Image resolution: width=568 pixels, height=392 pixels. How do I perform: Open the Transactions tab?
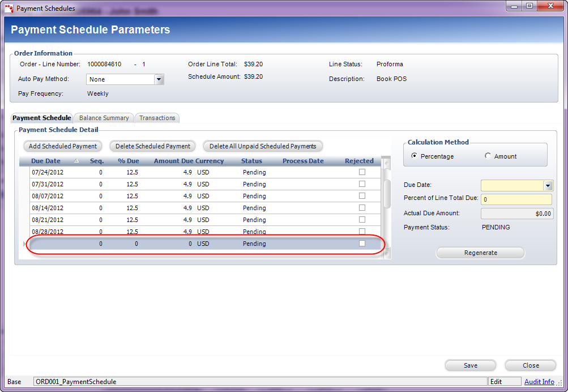click(157, 118)
